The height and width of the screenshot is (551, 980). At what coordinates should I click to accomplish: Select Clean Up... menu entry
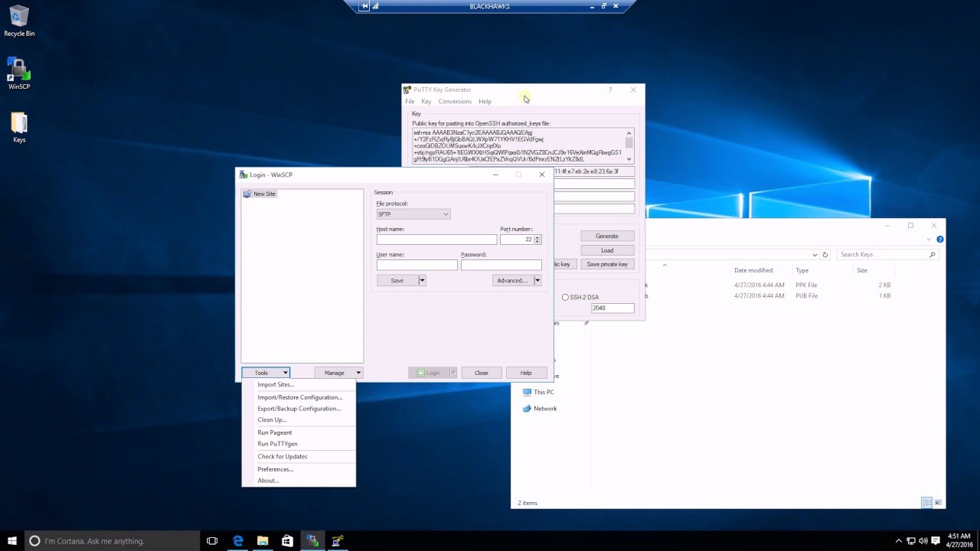[x=299, y=419]
